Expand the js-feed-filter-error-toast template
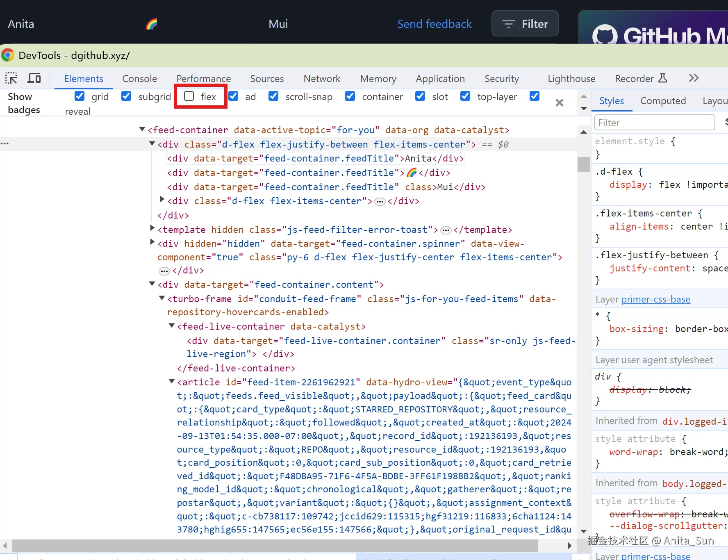 click(152, 228)
